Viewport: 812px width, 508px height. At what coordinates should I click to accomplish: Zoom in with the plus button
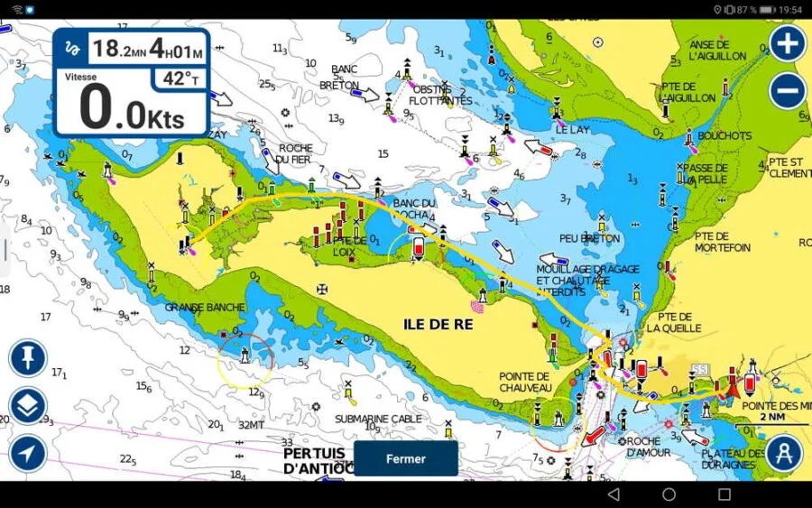787,43
